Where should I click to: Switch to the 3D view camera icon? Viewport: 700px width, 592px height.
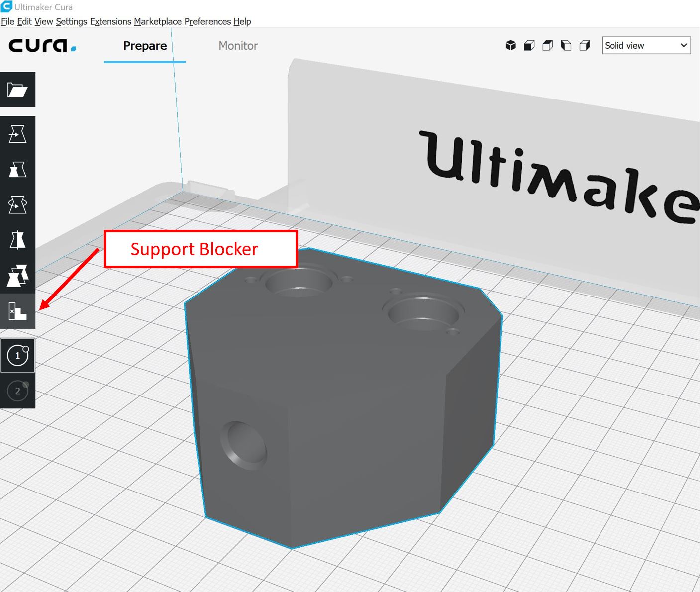(510, 46)
